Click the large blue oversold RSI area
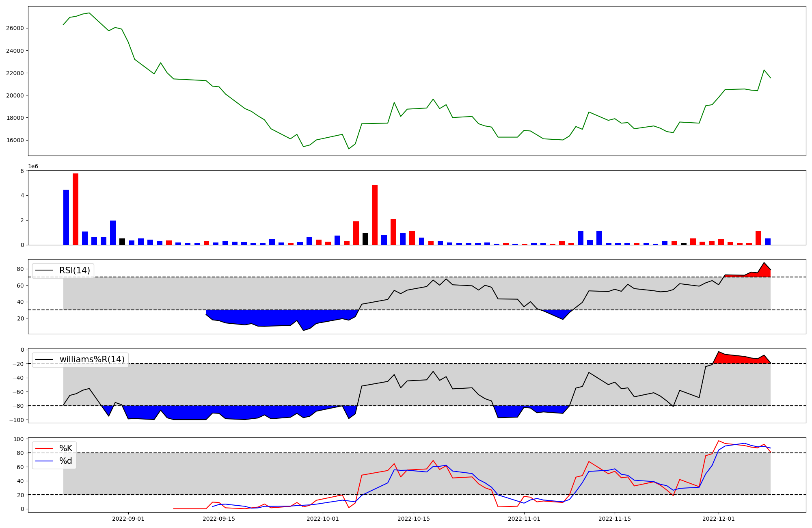Viewport: 812px width, 528px height. (268, 318)
